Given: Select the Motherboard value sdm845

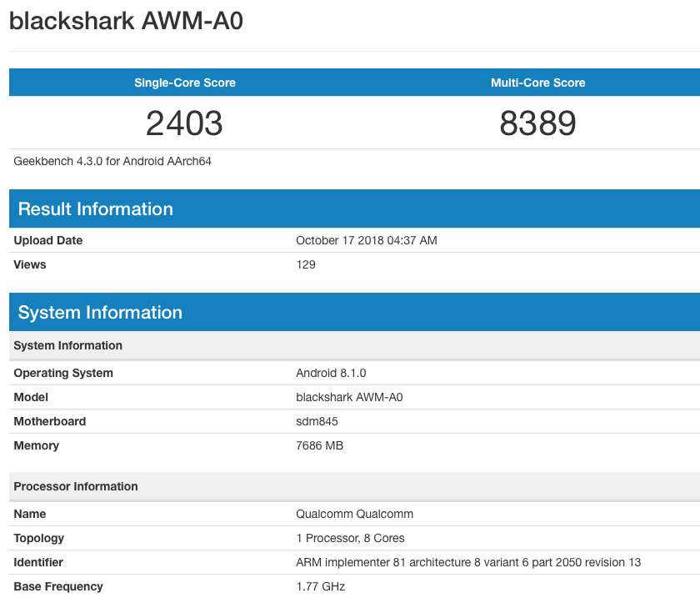Looking at the screenshot, I should click(x=317, y=421).
